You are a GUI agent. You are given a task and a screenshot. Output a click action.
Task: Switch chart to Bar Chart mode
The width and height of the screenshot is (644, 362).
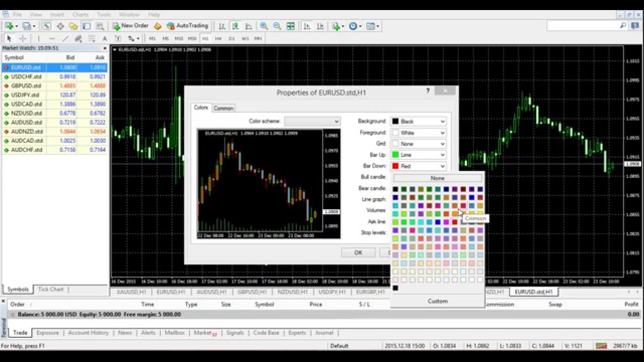tap(222, 26)
